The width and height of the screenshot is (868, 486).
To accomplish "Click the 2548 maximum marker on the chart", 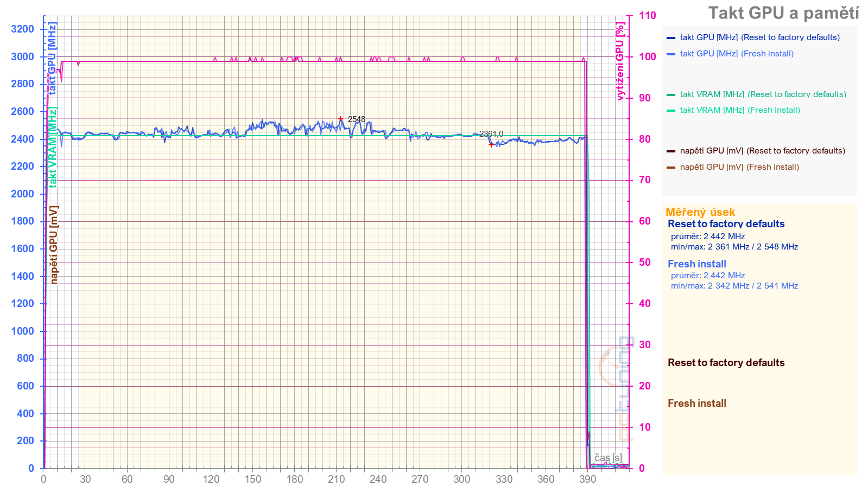I will coord(340,119).
